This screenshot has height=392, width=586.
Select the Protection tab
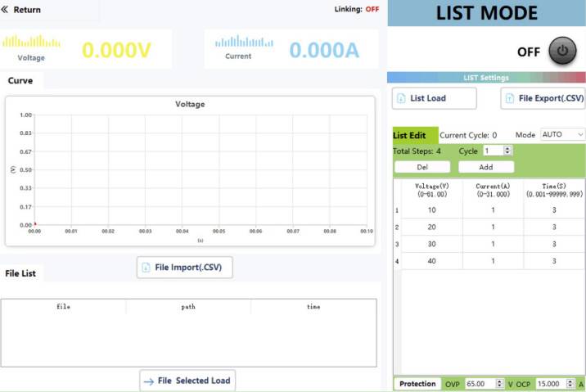(x=417, y=383)
